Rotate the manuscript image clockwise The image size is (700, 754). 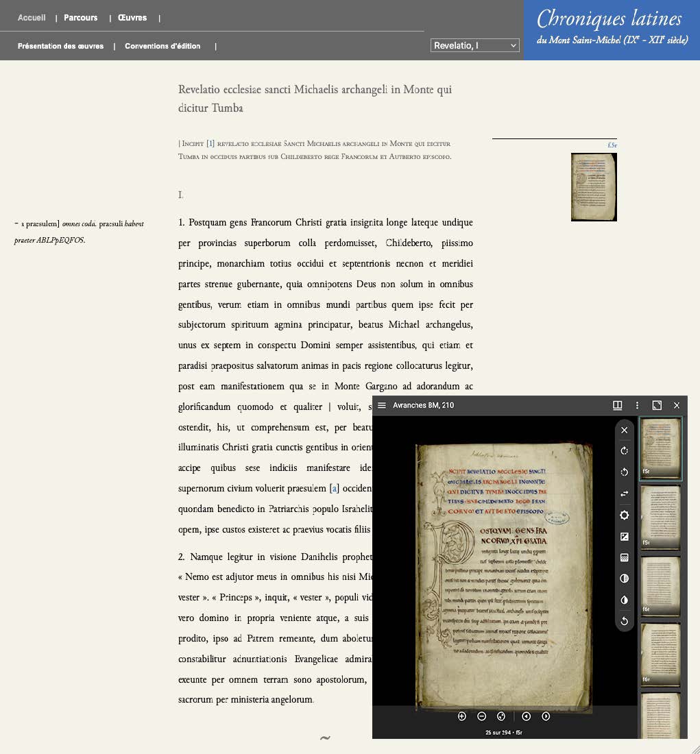pyautogui.click(x=624, y=451)
